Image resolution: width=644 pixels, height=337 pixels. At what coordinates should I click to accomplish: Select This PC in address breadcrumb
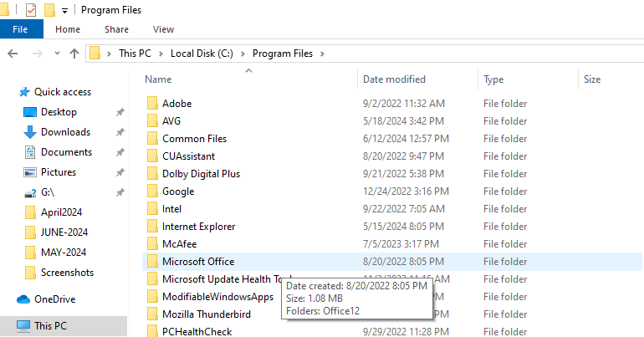[135, 54]
